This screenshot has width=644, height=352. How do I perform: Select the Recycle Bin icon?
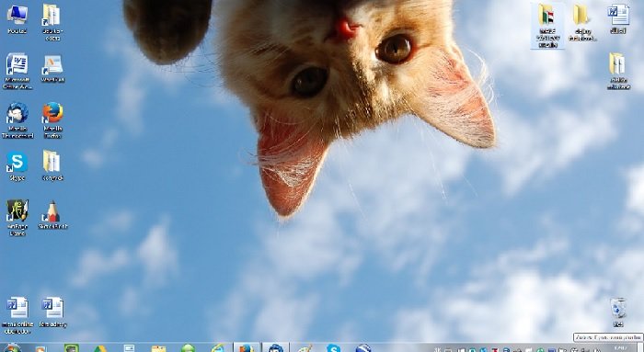point(618,312)
